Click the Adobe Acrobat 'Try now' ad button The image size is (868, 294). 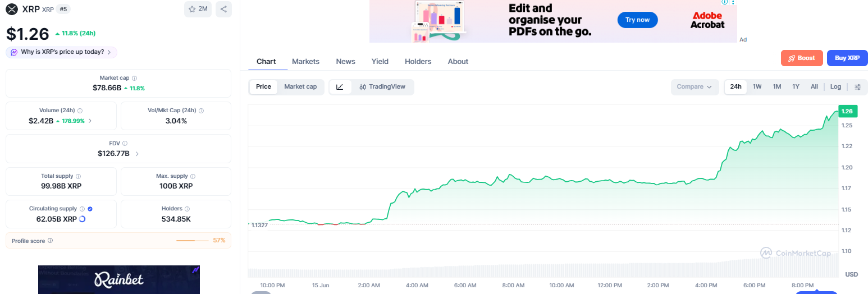pos(637,20)
